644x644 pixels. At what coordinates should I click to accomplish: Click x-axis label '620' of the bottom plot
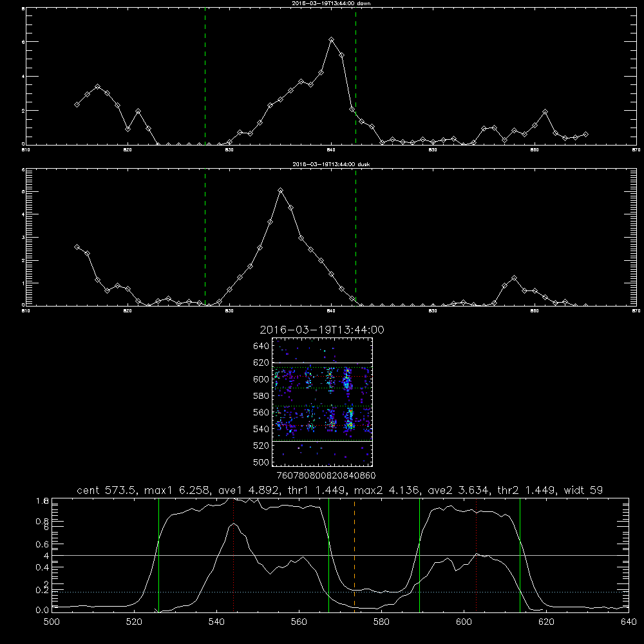pos(546,622)
